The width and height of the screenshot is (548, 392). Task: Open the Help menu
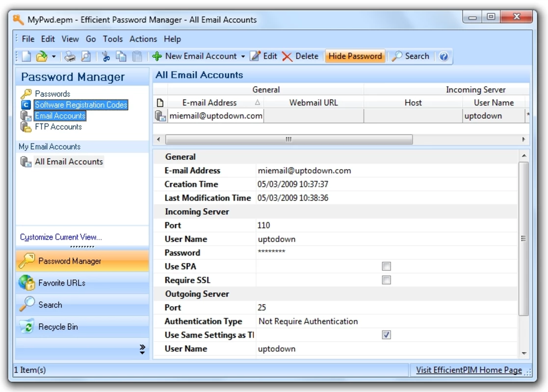tap(172, 39)
